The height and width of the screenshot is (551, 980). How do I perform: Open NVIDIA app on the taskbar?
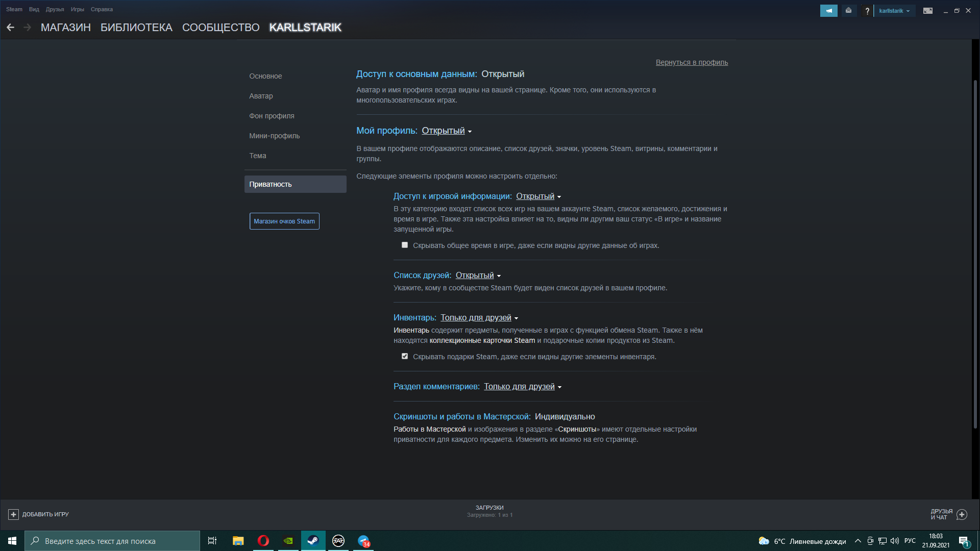pyautogui.click(x=288, y=541)
